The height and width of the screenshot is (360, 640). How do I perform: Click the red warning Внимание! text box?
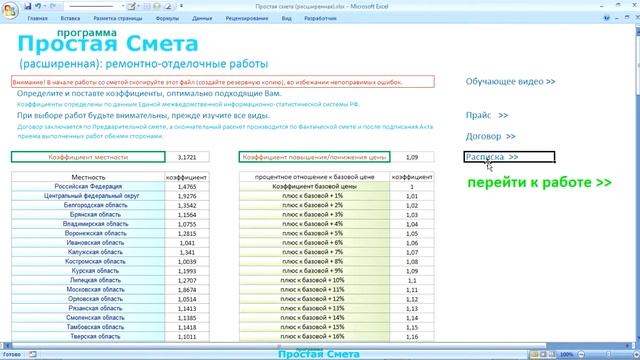click(x=223, y=82)
